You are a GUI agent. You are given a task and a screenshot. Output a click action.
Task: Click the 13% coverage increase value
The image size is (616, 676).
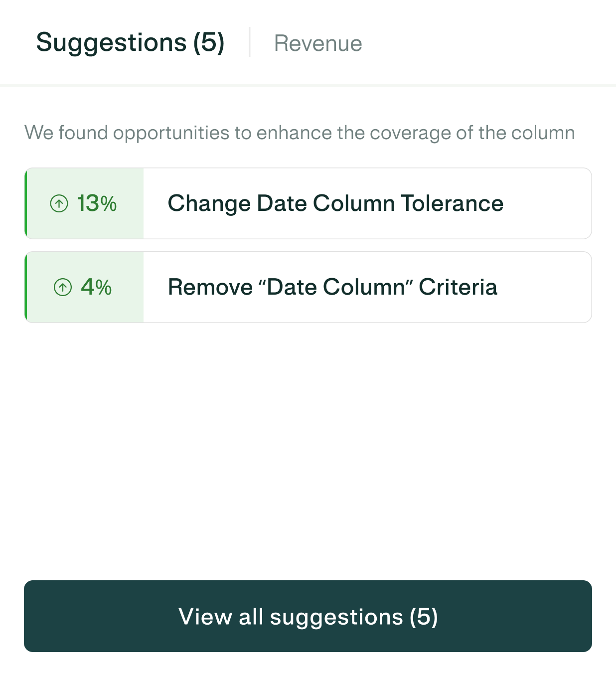click(97, 203)
